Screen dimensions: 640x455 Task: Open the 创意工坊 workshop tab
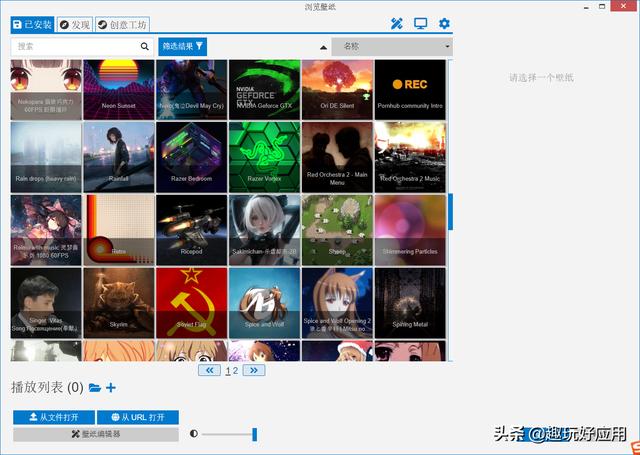[x=122, y=24]
